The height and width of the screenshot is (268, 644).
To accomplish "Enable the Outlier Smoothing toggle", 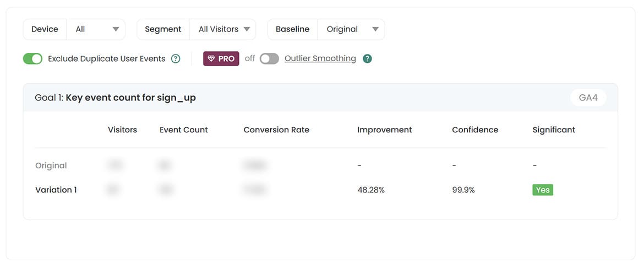I will click(269, 59).
